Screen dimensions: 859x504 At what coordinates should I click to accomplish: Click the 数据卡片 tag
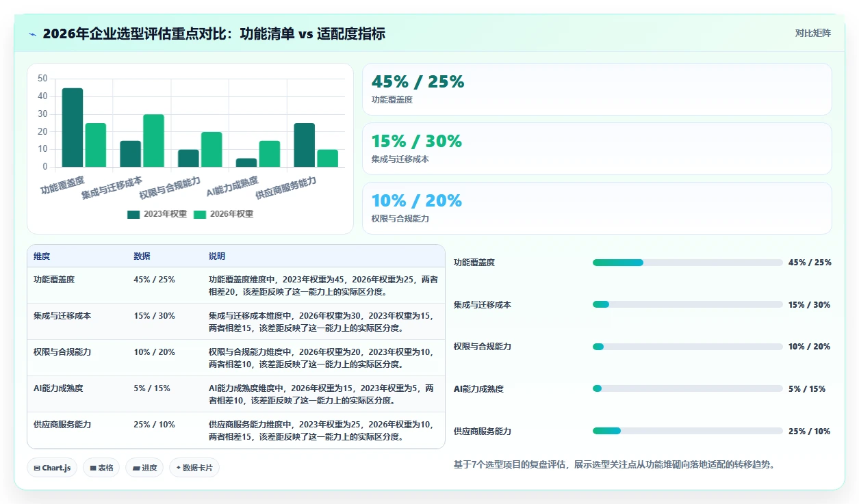194,468
